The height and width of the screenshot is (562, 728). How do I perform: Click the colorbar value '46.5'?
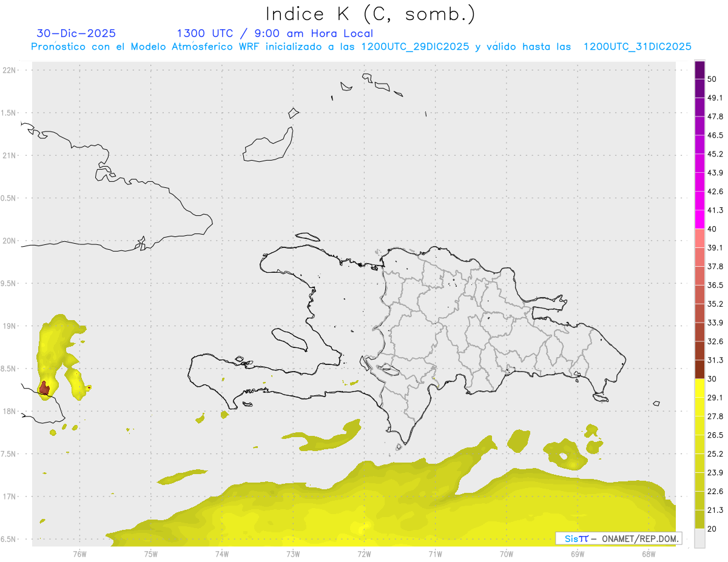[x=715, y=136]
